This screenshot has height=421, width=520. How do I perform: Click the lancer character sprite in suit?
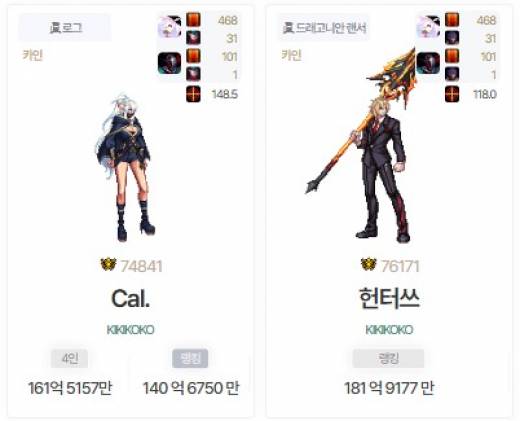(x=362, y=147)
